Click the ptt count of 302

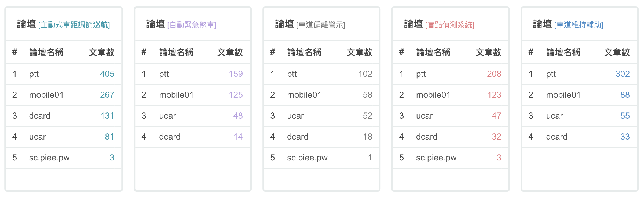pyautogui.click(x=623, y=74)
